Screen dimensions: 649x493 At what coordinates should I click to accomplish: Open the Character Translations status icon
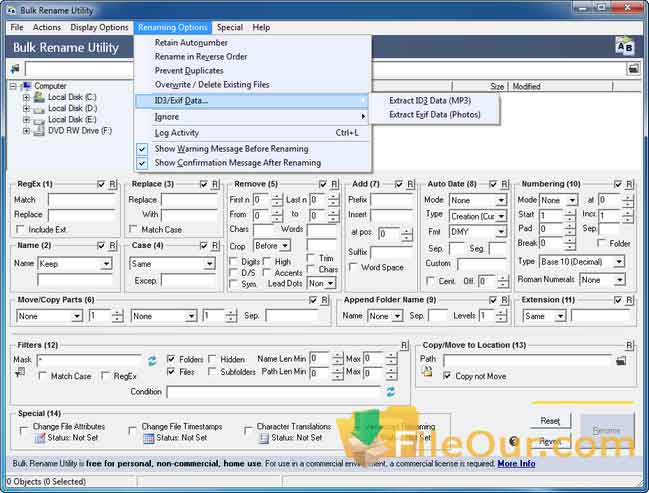(x=264, y=438)
